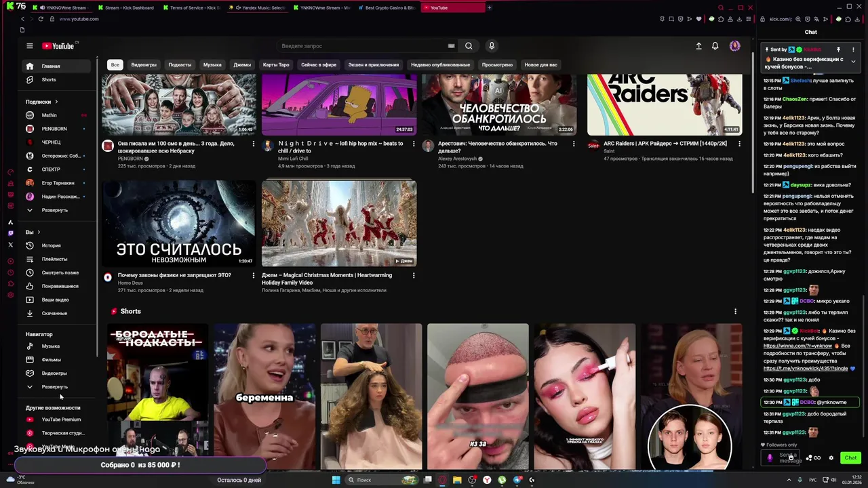Open the YouTube account avatar menu
The width and height of the screenshot is (868, 488).
click(x=735, y=46)
